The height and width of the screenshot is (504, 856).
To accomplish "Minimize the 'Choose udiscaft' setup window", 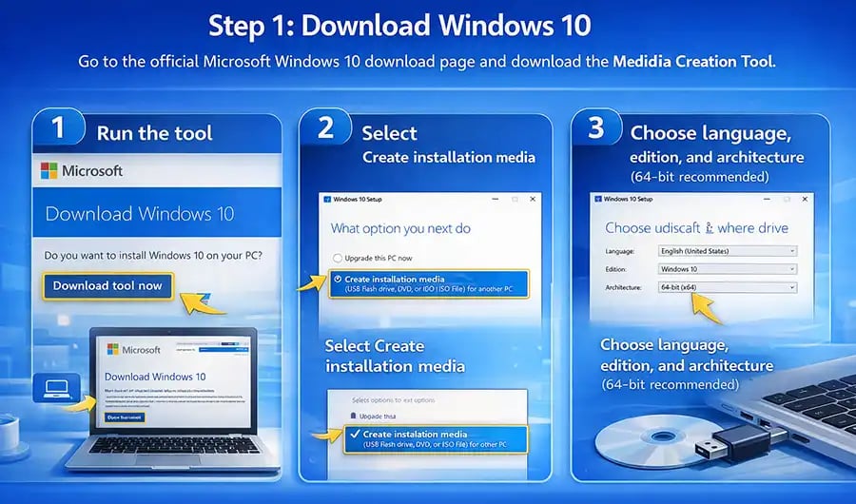I will [767, 200].
